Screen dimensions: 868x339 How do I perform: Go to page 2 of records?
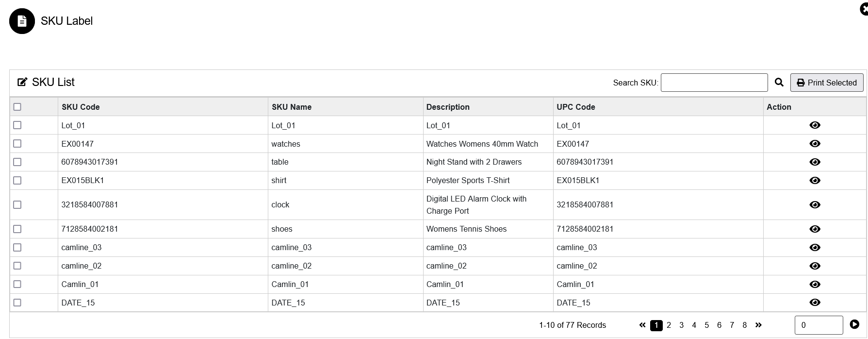(669, 325)
